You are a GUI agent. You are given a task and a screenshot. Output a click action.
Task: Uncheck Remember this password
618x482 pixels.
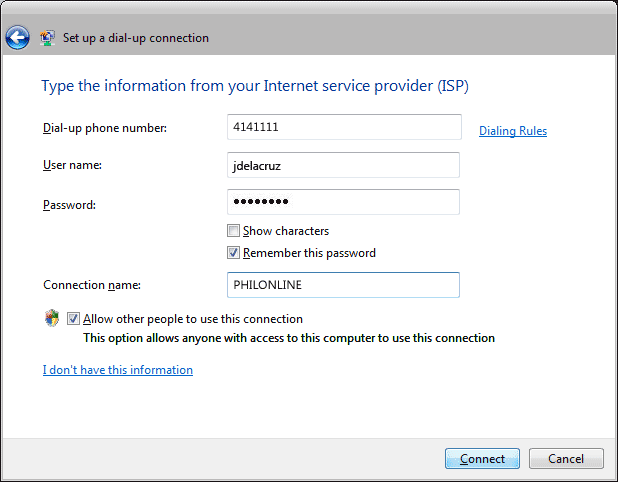233,253
